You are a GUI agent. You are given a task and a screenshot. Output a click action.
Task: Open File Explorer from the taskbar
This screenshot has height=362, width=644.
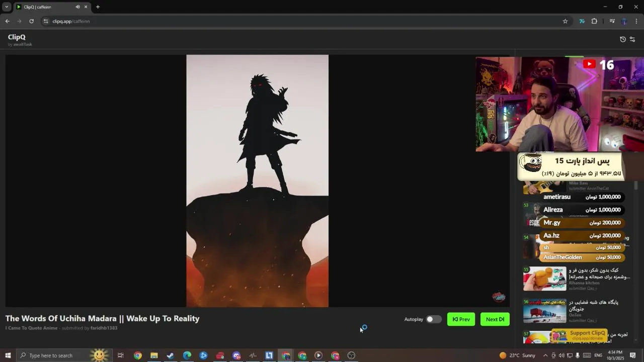154,355
